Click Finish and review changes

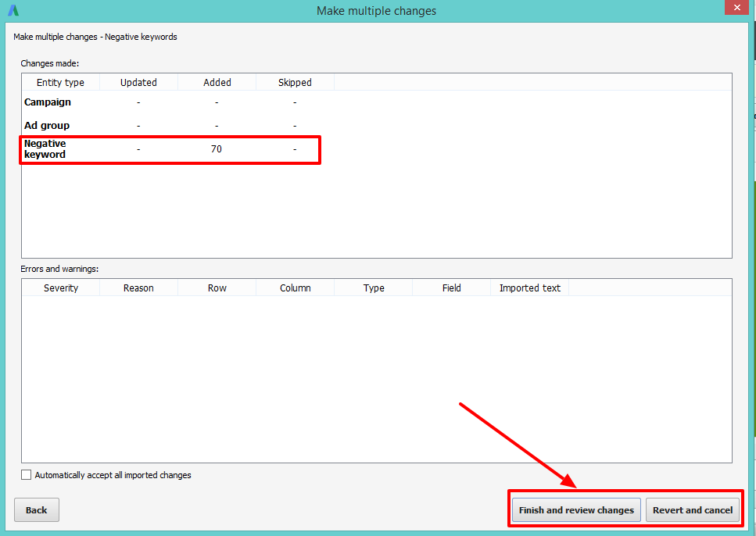576,510
